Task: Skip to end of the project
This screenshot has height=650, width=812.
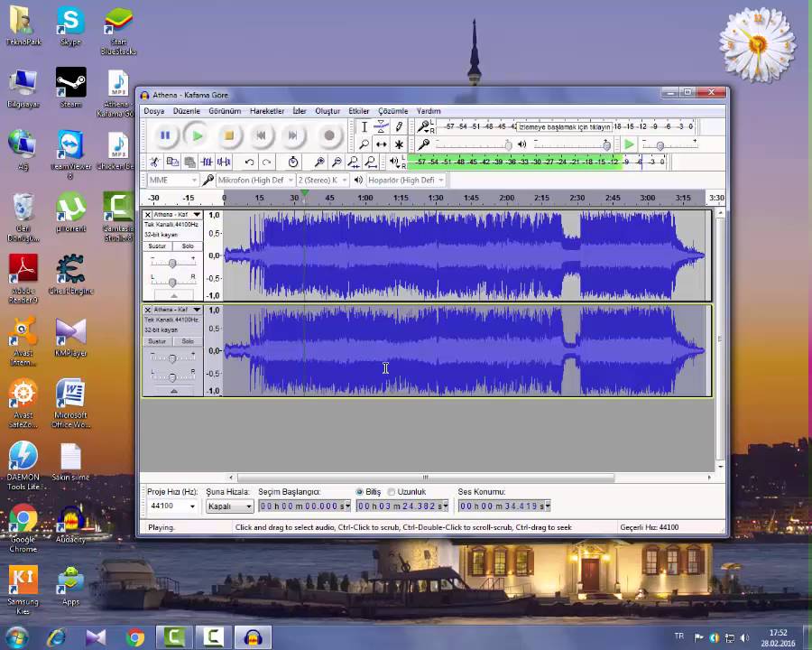Action: click(293, 135)
